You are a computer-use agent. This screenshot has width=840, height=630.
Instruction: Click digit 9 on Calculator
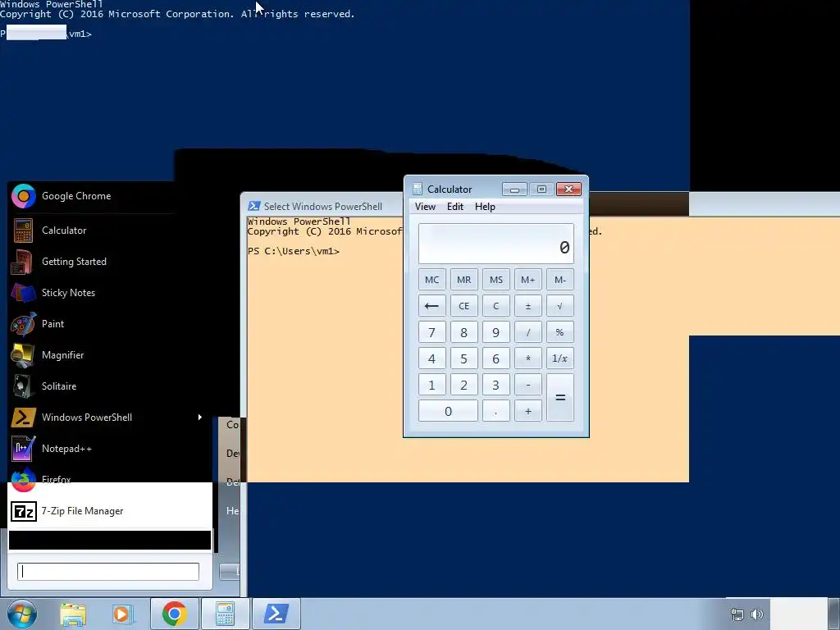click(x=496, y=332)
